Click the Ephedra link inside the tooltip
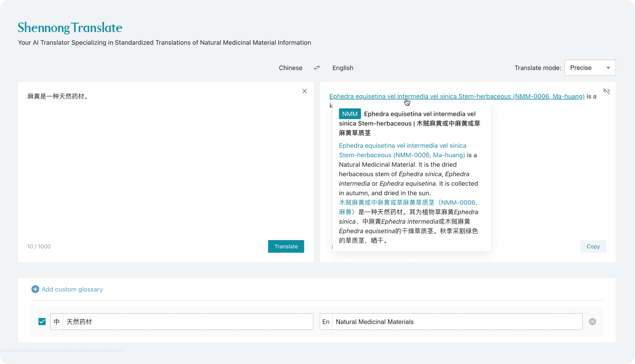Screen dimensions: 635x364 (402, 150)
